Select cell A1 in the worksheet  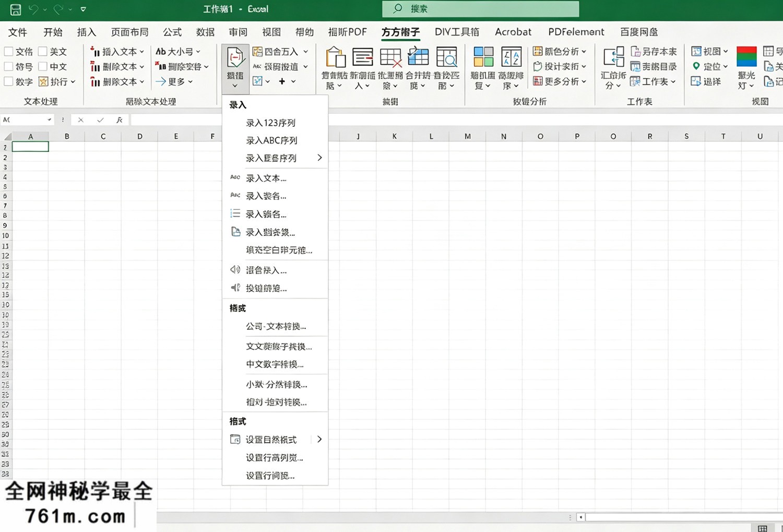[x=30, y=147]
